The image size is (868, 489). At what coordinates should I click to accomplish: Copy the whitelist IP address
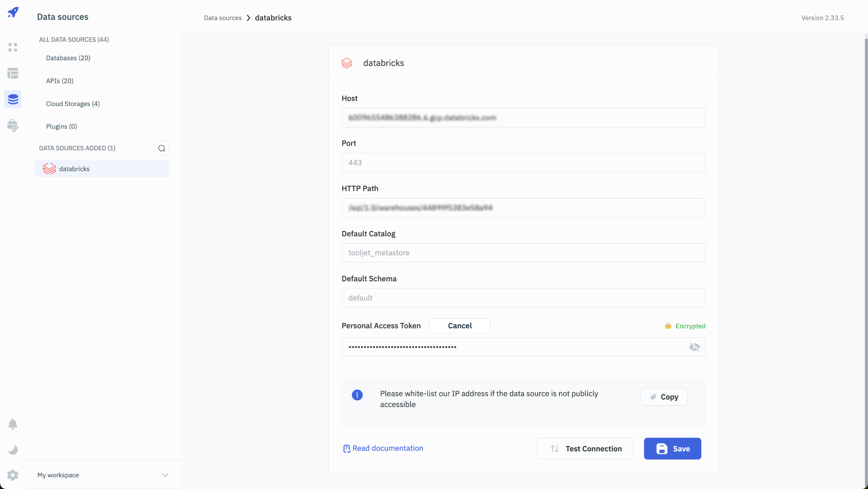pyautogui.click(x=664, y=397)
